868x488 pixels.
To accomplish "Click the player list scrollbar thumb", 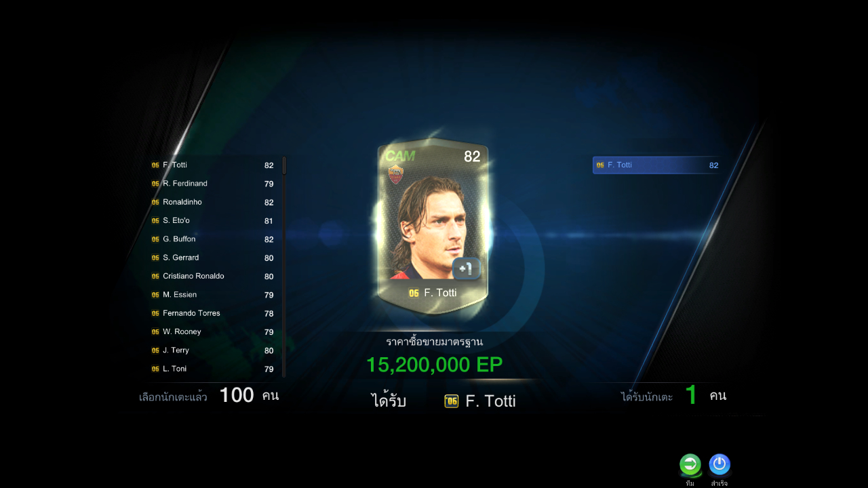I will [x=284, y=165].
